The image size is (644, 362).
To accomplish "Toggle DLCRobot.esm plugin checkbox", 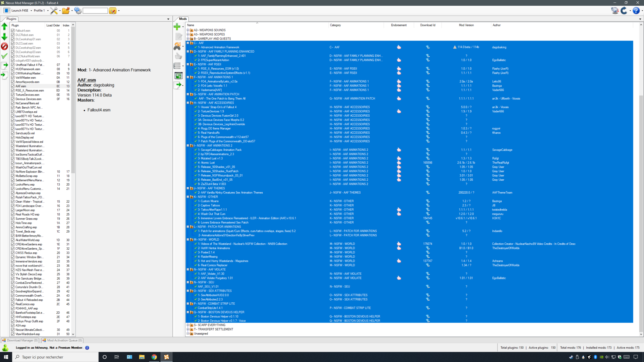I will tap(13, 35).
